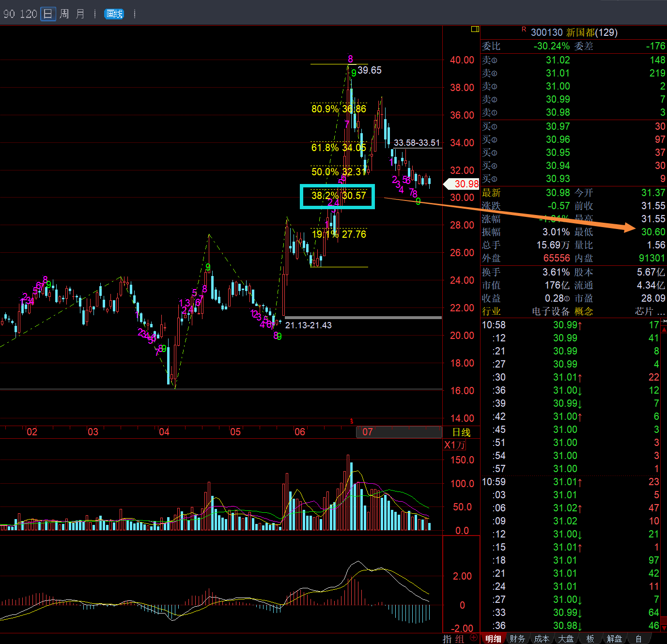Click the 卖⑤ ask price 31.02
This screenshot has height=644, width=667.
click(558, 60)
